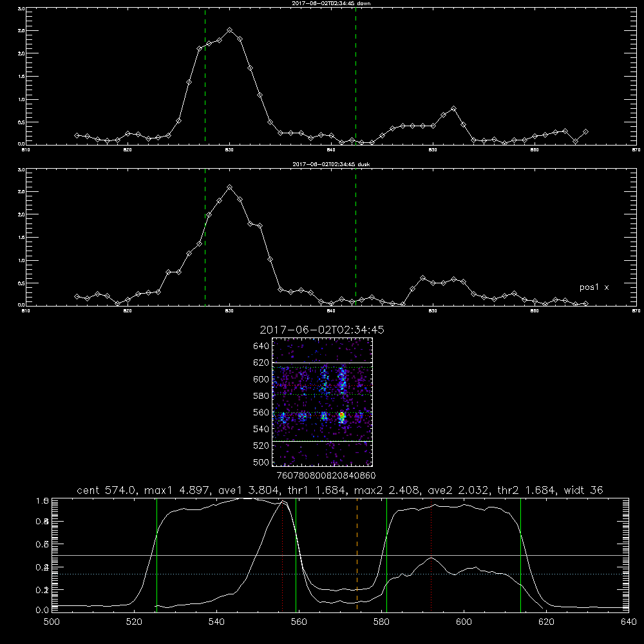The height and width of the screenshot is (644, 644).
Task: Click the brightest red-yellow spot in the image
Action: coord(341,417)
